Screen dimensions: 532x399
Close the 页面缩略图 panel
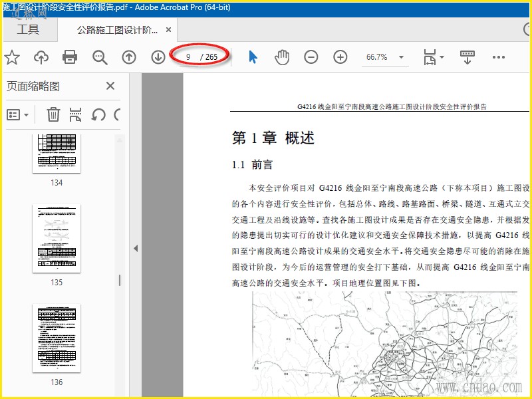[110, 86]
